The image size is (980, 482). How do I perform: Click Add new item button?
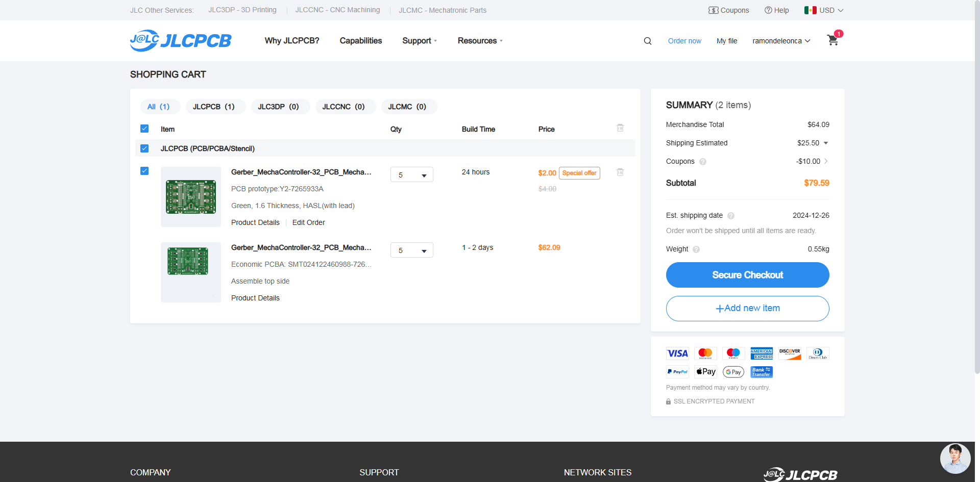[747, 309]
